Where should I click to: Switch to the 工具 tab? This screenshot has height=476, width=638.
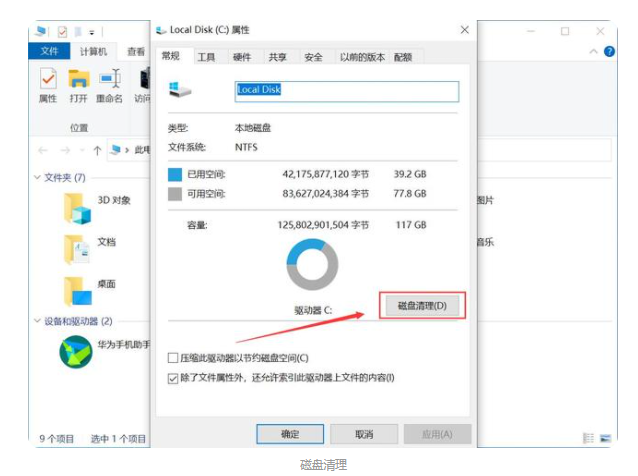pyautogui.click(x=206, y=58)
